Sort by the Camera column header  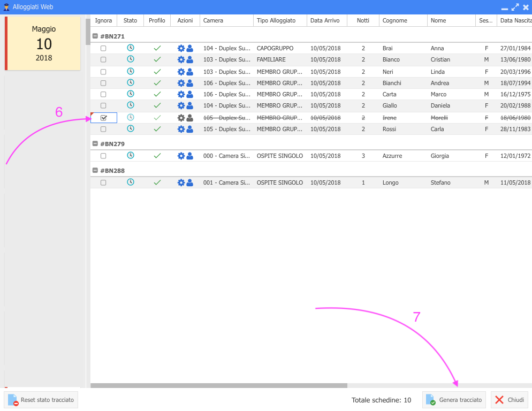coord(226,20)
